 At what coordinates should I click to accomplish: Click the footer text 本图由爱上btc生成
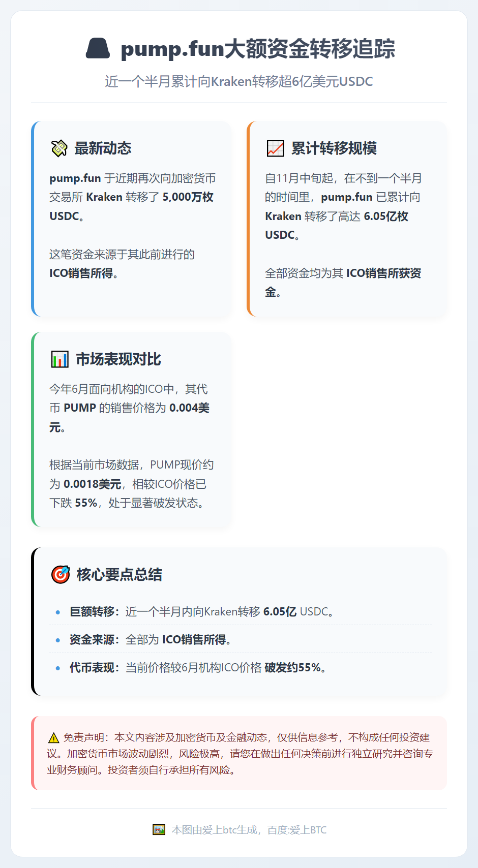[x=214, y=830]
